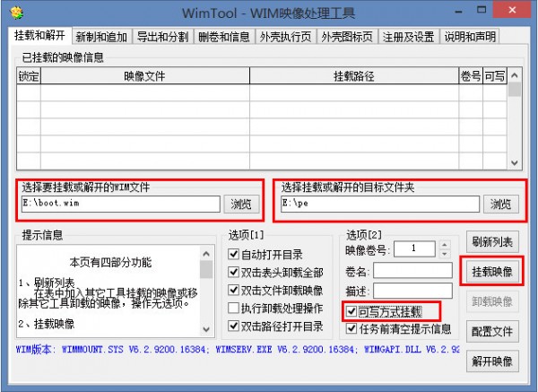The image size is (538, 392).
Task: Maximize the WimTool window
Action: coord(482,10)
